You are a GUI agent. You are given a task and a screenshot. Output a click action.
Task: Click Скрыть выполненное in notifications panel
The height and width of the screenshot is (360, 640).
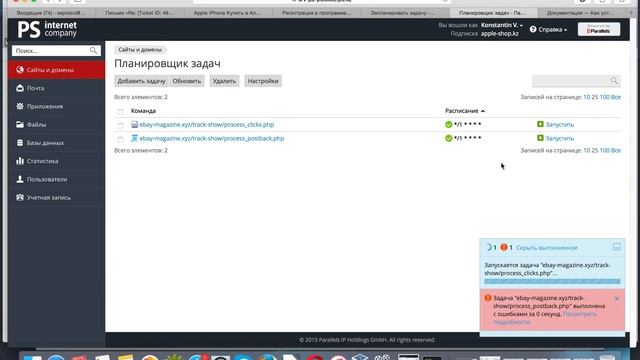[x=547, y=248]
